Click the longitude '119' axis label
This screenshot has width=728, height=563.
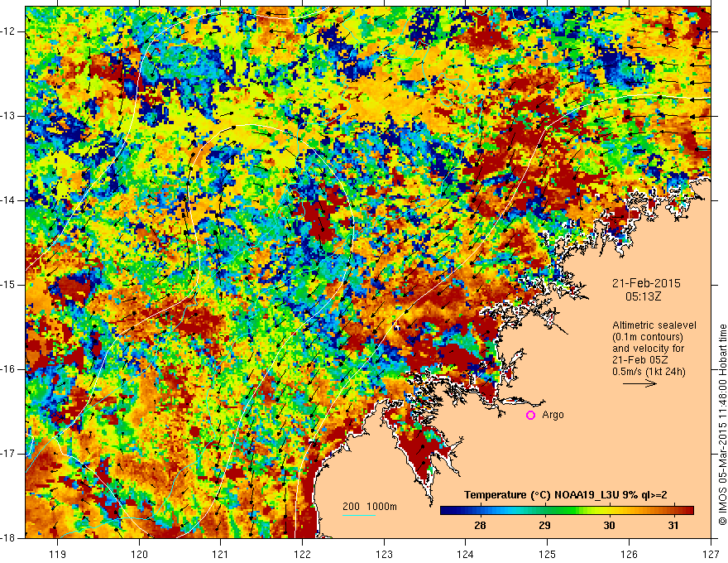point(58,554)
